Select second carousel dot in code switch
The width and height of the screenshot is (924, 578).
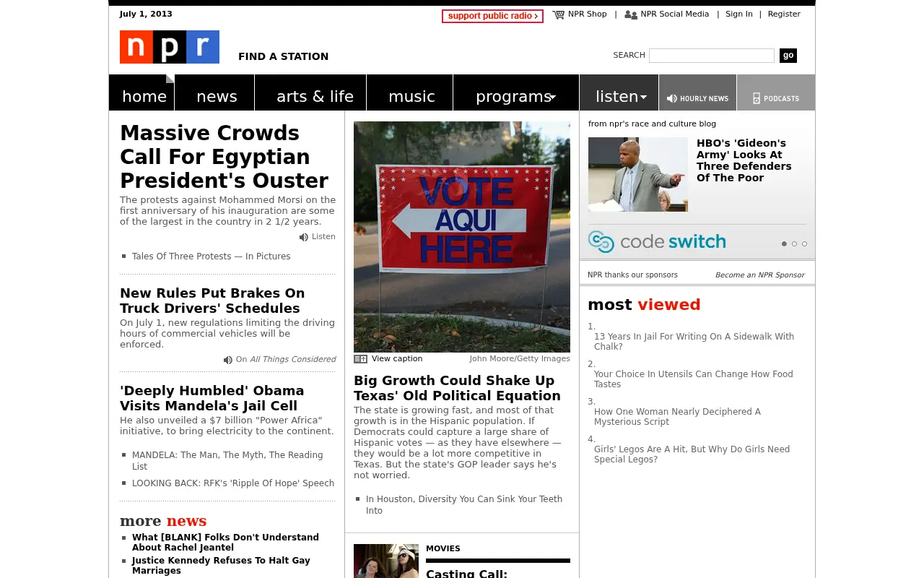click(x=794, y=244)
